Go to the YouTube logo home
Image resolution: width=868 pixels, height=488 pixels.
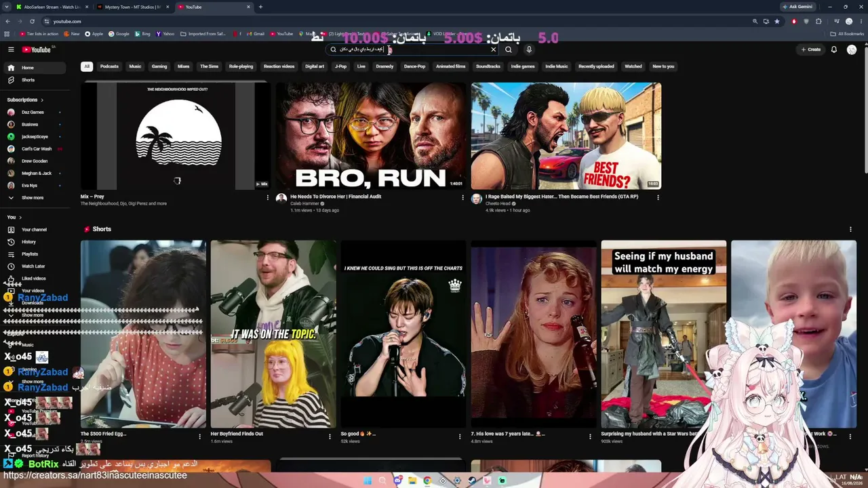tap(38, 49)
